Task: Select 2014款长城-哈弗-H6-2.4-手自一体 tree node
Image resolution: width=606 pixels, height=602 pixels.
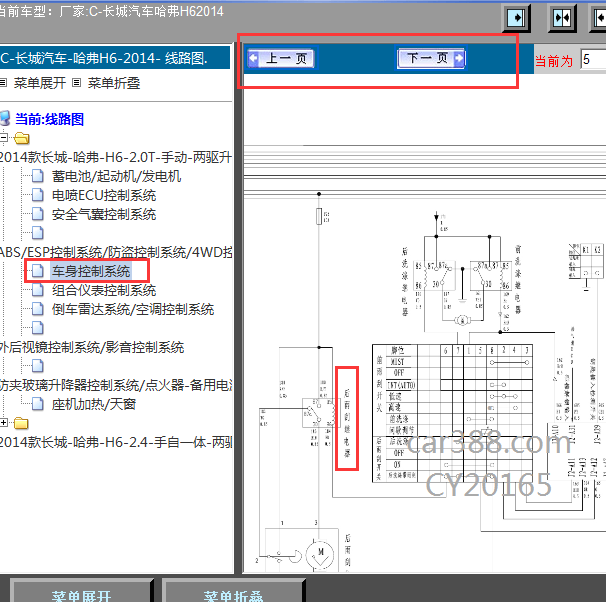Action: [116, 442]
